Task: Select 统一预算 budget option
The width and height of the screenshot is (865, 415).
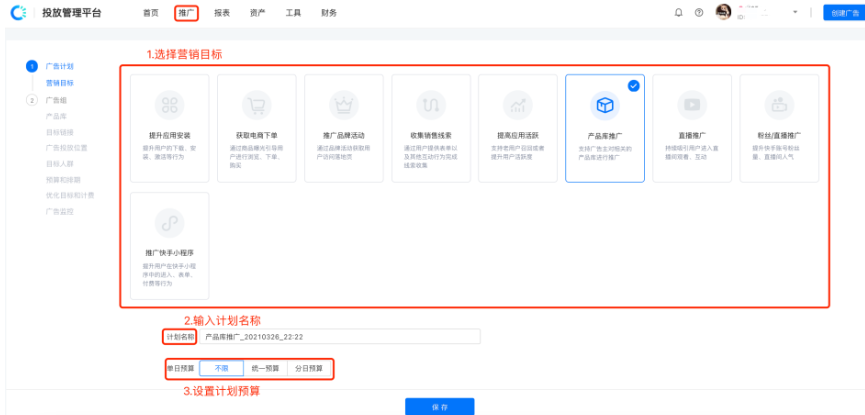Action: [x=265, y=368]
